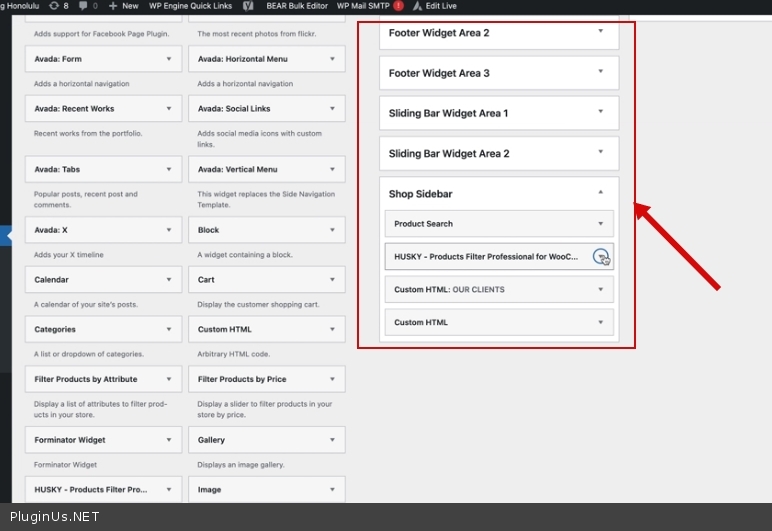This screenshot has width=772, height=531.
Task: Click the Avada icon beside Edit Live
Action: (x=416, y=6)
